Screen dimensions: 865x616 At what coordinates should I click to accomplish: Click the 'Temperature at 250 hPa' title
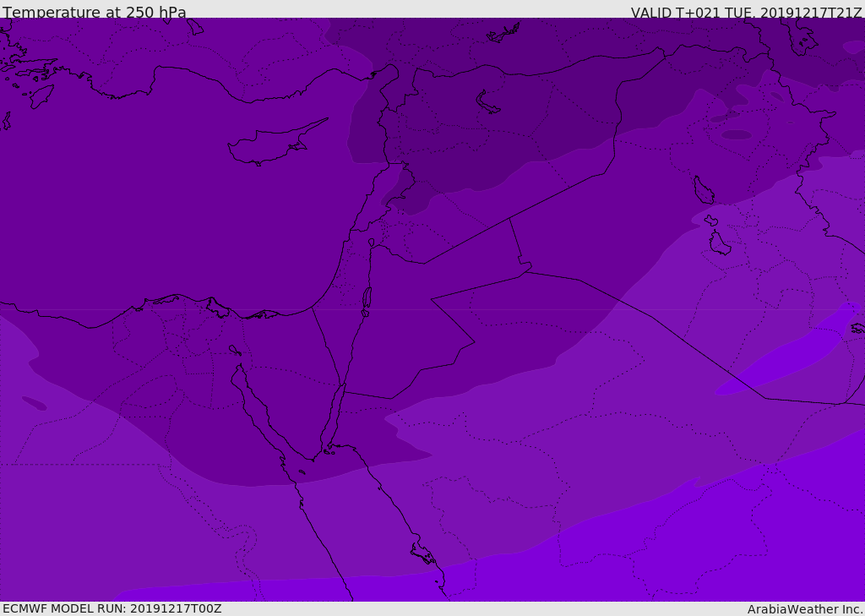coord(95,12)
